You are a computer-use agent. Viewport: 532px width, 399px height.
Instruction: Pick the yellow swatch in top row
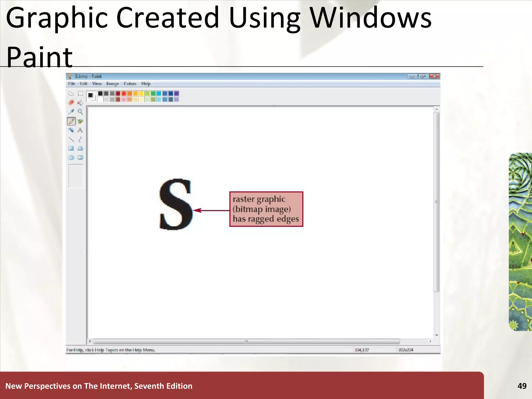(x=141, y=94)
